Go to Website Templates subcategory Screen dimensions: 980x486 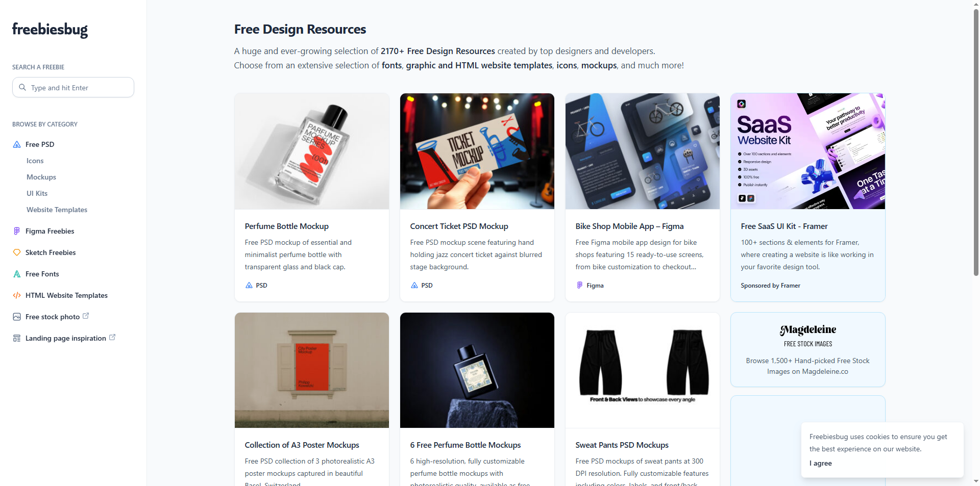click(x=57, y=210)
